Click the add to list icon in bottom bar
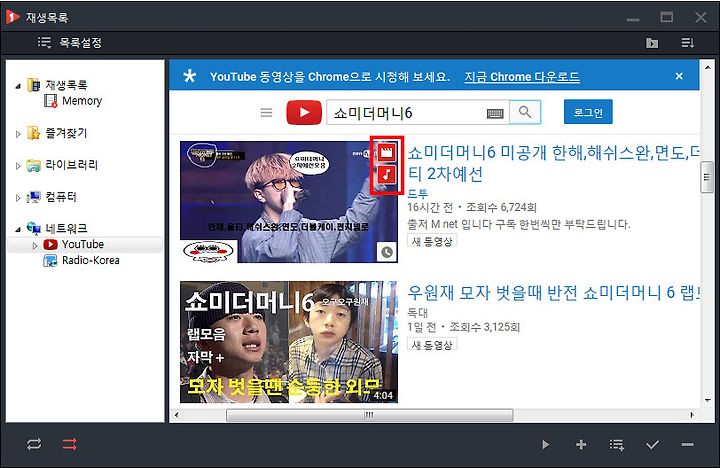Screen dimensions: 720x468 [616, 445]
